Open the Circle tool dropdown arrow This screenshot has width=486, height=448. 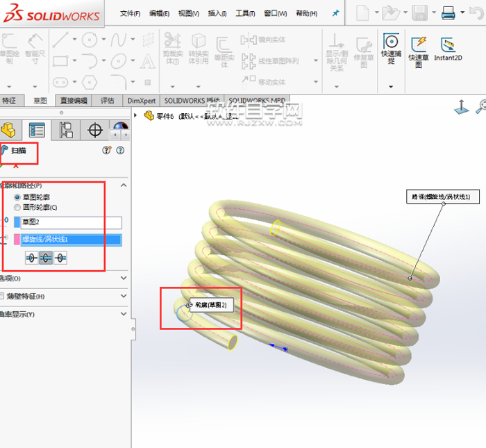point(104,39)
